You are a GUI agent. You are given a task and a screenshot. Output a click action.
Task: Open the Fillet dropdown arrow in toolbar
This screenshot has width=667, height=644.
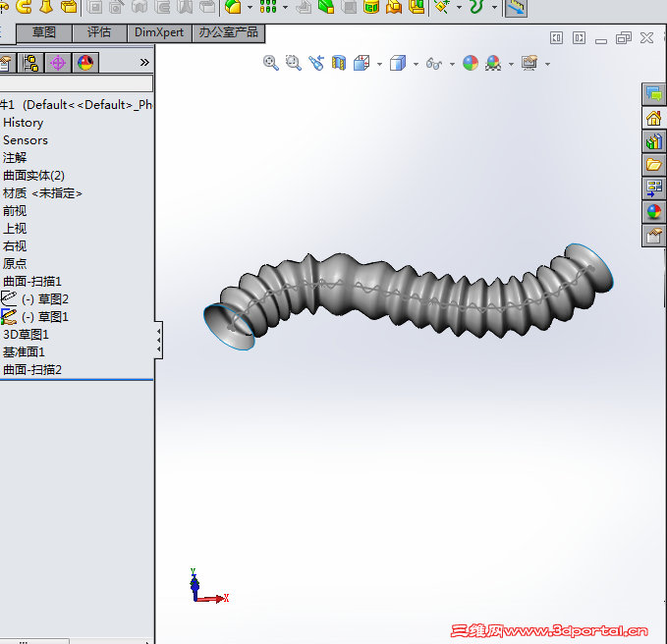250,7
